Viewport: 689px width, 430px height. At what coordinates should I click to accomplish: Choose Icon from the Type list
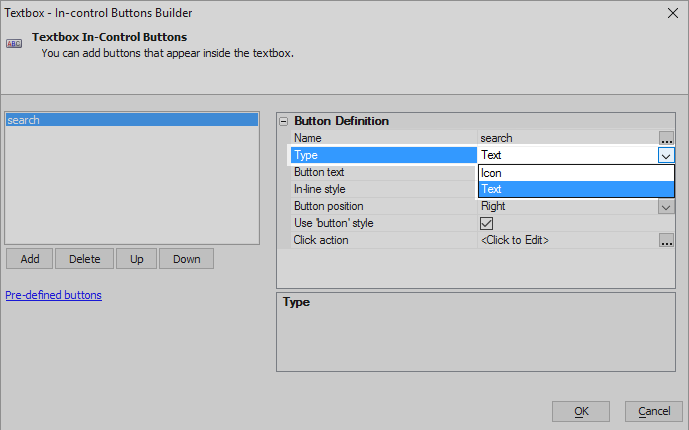(576, 173)
